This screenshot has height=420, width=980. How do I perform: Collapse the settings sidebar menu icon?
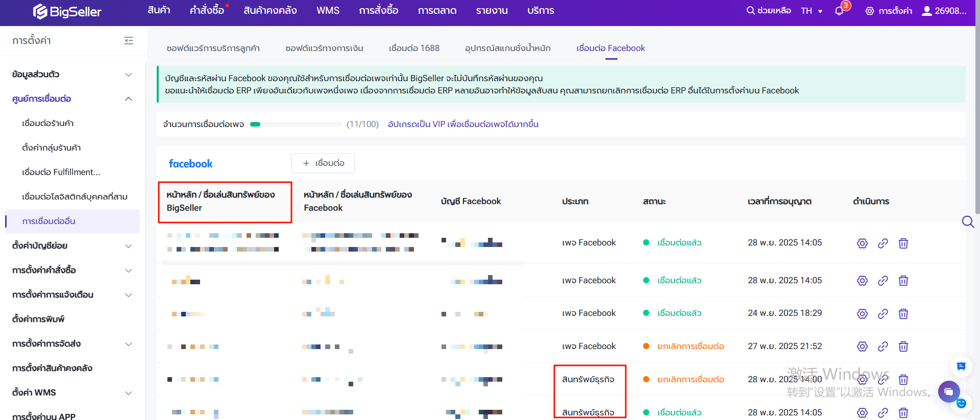[129, 40]
